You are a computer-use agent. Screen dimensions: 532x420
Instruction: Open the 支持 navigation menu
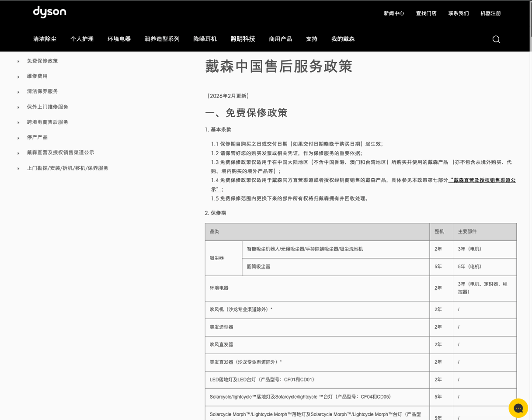(x=312, y=39)
